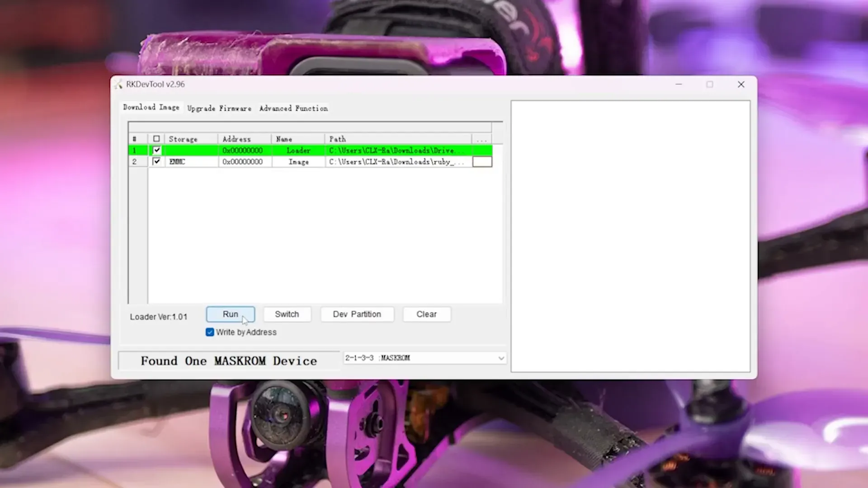The height and width of the screenshot is (488, 868).
Task: Click the RKDevTool title bar icon
Action: (118, 84)
